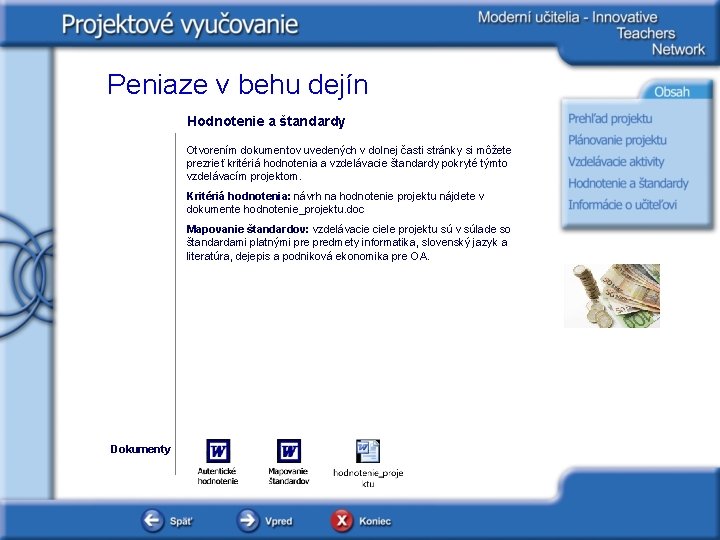This screenshot has height=540, width=720.
Task: Click the Autentické hodnotenie caption
Action: coord(218,476)
